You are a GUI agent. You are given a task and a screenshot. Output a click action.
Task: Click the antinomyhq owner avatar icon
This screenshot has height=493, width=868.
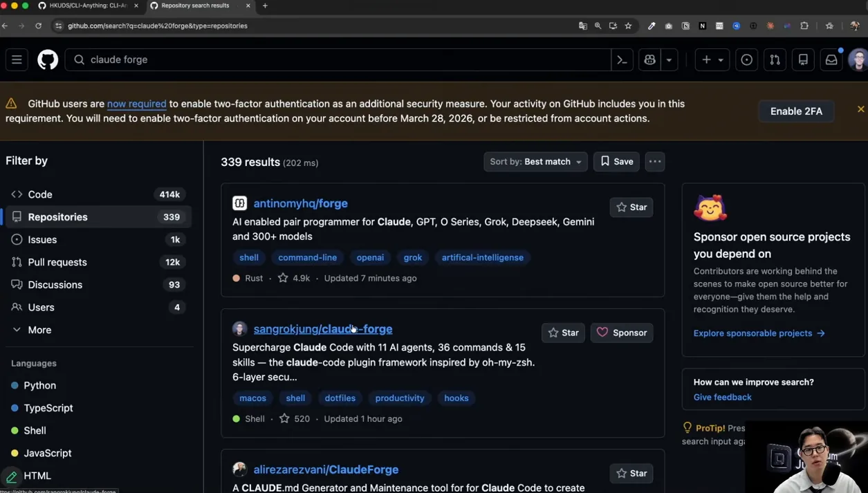pos(239,203)
